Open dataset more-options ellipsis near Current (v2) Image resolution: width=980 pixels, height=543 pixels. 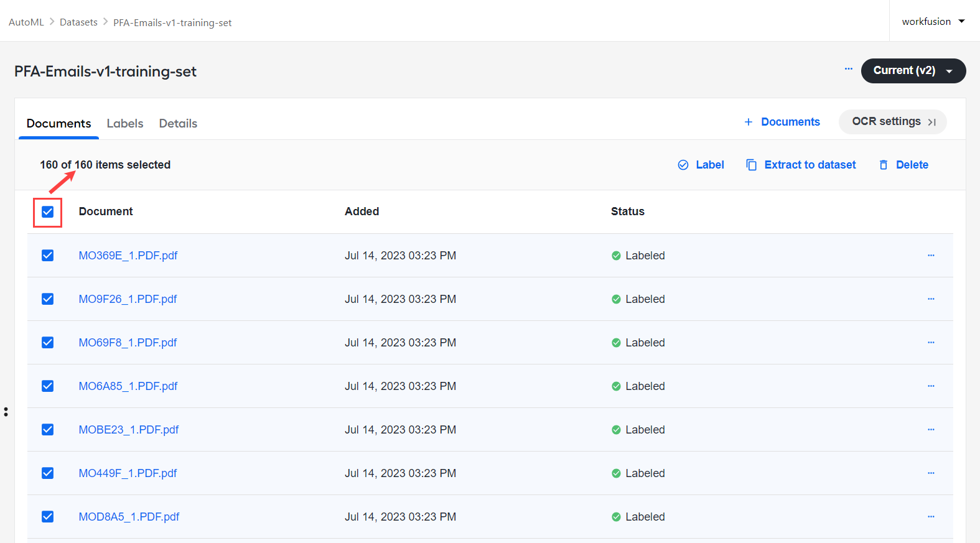[848, 69]
